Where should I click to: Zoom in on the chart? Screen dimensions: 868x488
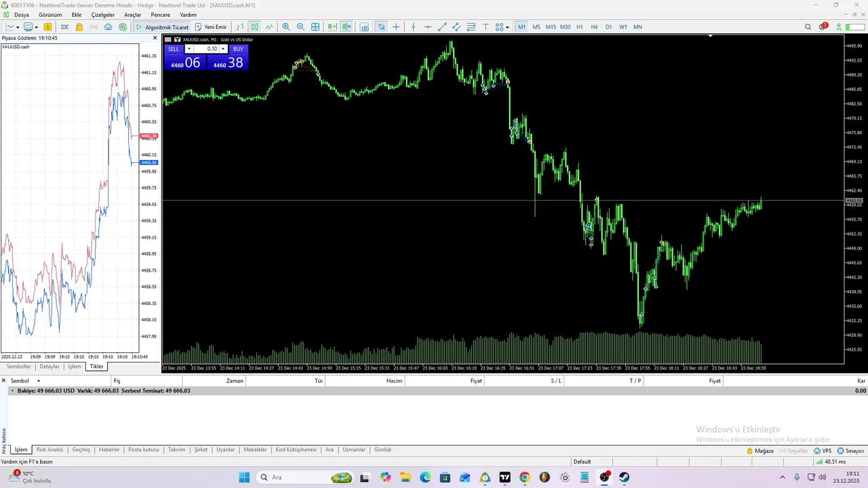pos(286,27)
